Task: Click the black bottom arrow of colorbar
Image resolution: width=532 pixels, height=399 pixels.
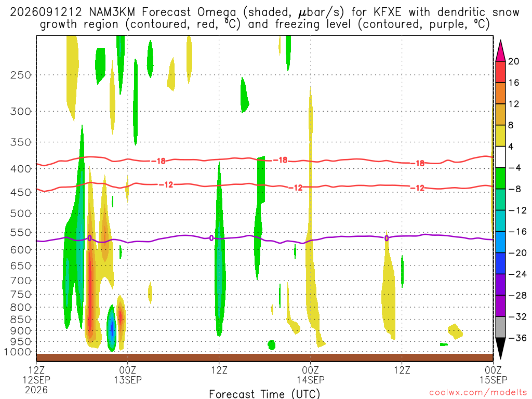Action: tap(500, 349)
